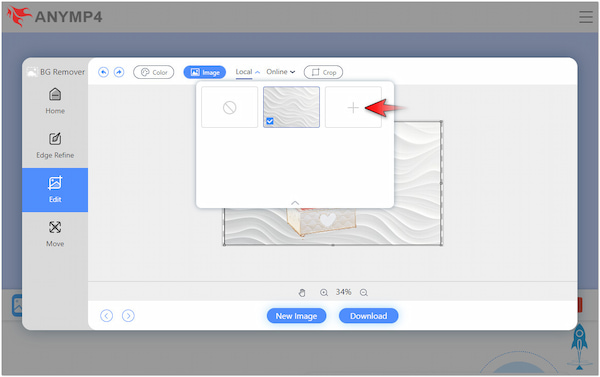Screen dimensions: 600x377
Task: Collapse the background panel with chevron
Action: [x=295, y=203]
